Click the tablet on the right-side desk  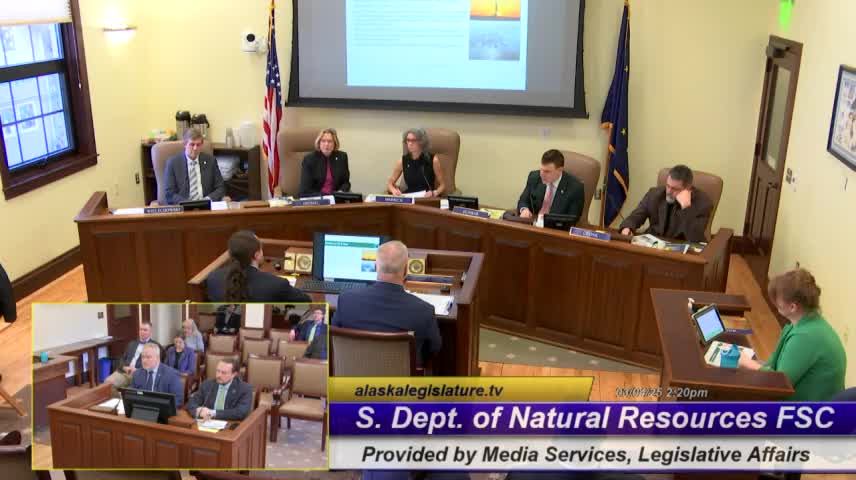coord(709,323)
